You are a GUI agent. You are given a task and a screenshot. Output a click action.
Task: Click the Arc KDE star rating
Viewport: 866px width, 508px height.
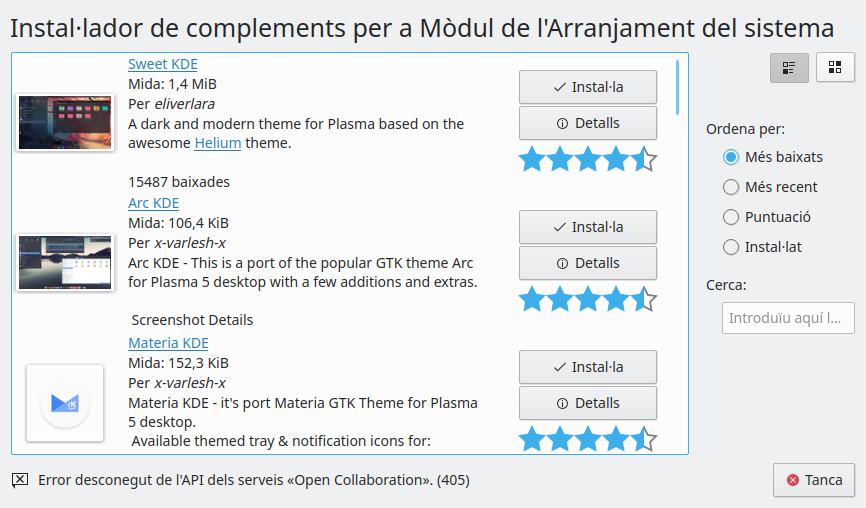[587, 299]
